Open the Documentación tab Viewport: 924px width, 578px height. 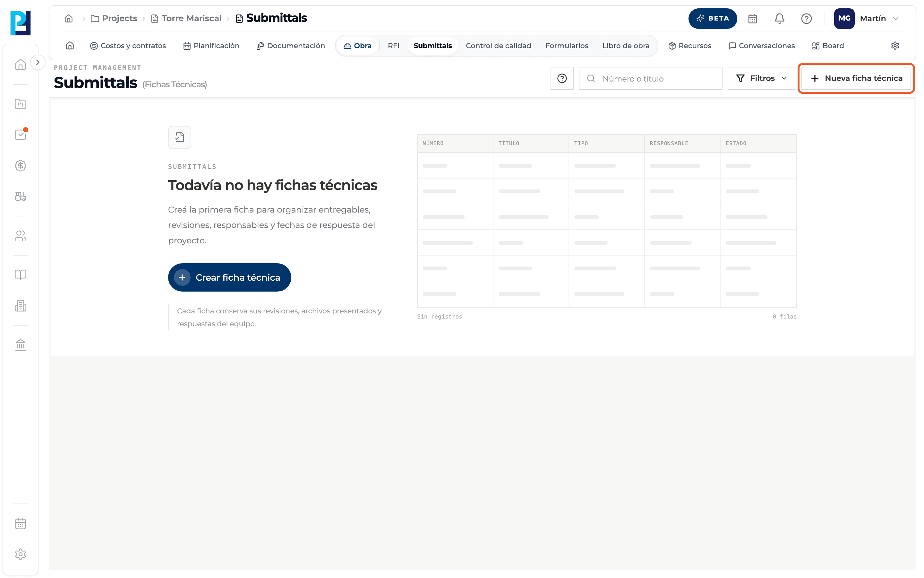[291, 46]
